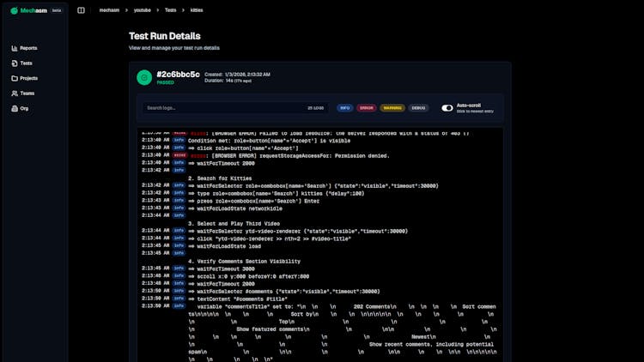Open Tests breadcrumb link

click(171, 10)
